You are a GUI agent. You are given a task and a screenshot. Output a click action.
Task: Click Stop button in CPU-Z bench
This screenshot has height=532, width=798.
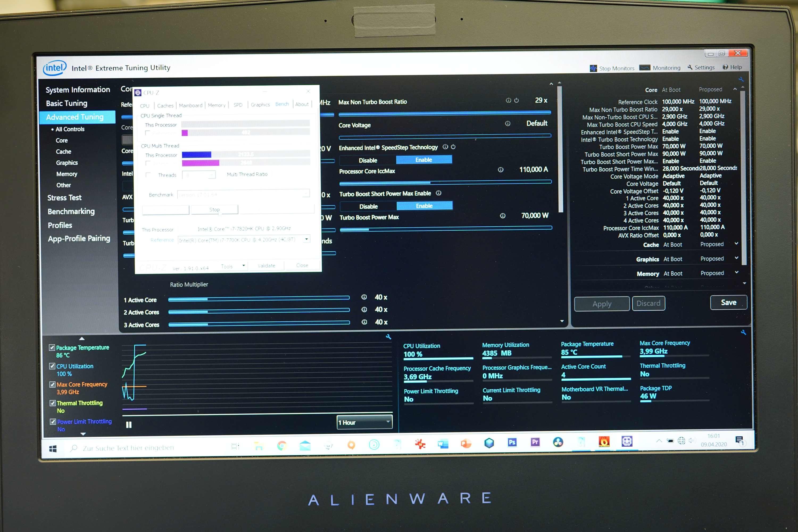[x=214, y=210]
